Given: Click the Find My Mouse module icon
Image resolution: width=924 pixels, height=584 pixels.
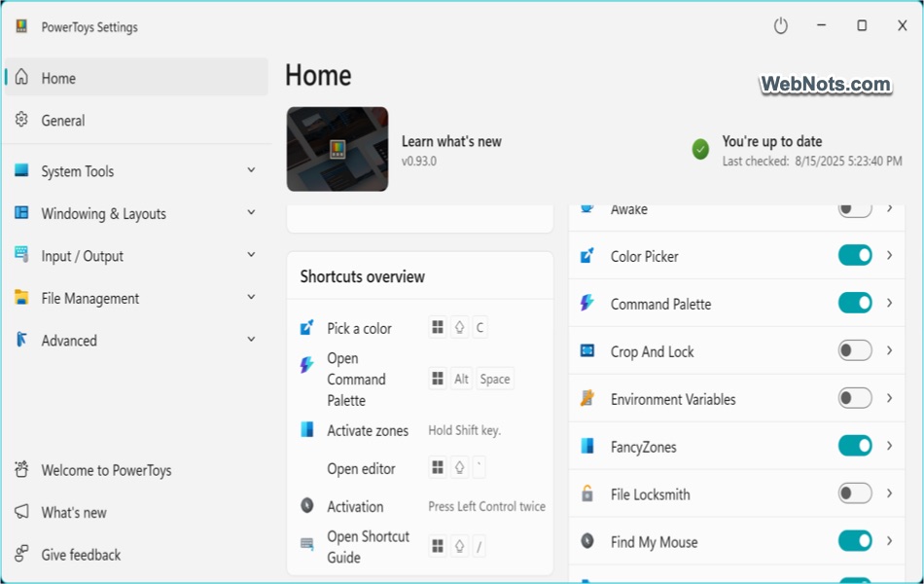Looking at the screenshot, I should tap(587, 541).
